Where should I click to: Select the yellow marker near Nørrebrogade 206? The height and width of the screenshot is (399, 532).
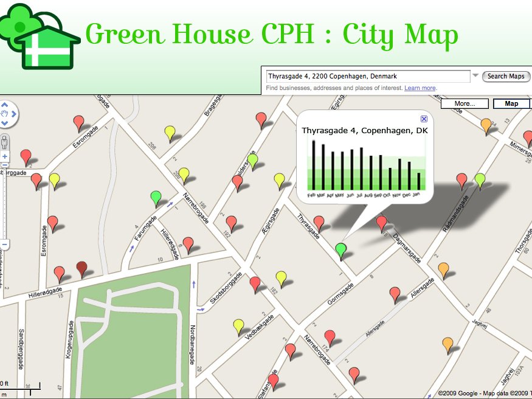point(170,134)
